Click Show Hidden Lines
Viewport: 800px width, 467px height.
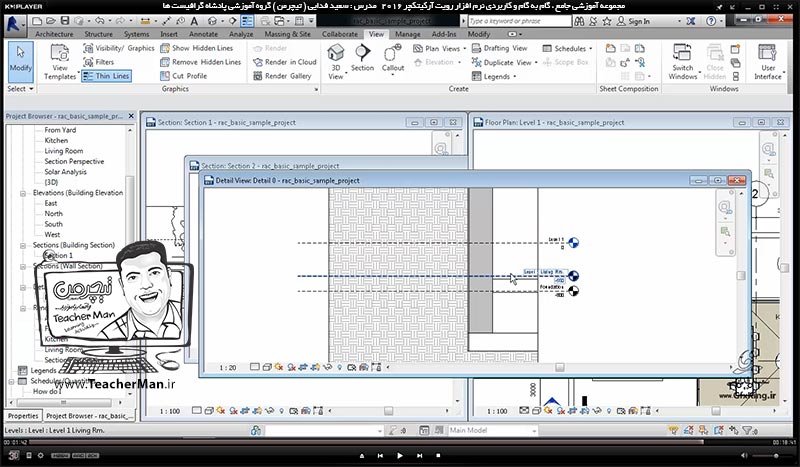click(196, 48)
